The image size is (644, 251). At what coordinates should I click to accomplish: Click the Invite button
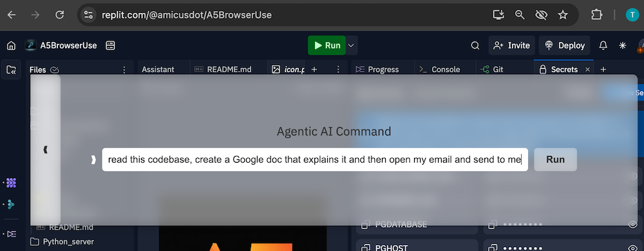512,46
